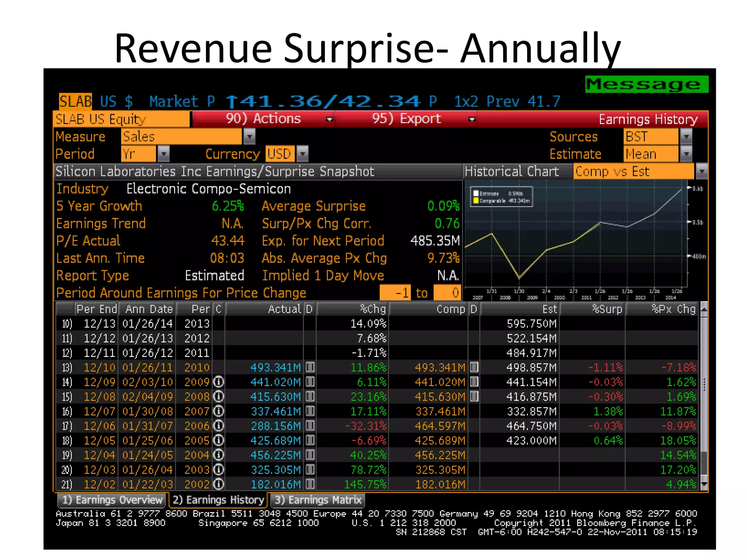Viewport: 747px width, 560px height.
Task: Open the 95) Export dropdown menu
Action: [x=406, y=119]
